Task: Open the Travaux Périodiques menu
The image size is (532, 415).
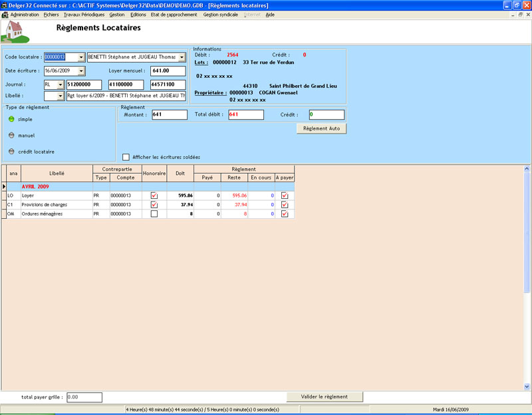Action: tap(84, 14)
